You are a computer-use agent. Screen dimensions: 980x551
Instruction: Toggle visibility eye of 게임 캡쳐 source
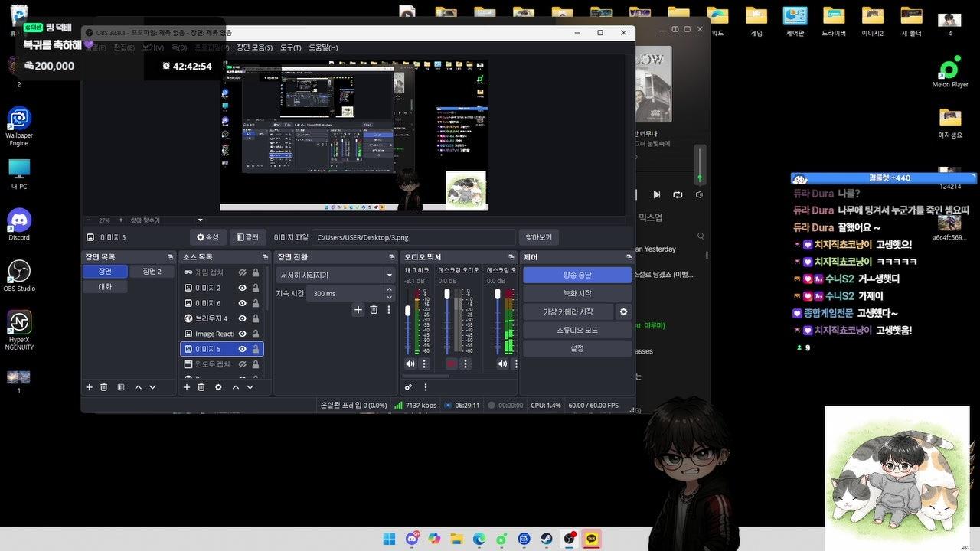pyautogui.click(x=242, y=272)
